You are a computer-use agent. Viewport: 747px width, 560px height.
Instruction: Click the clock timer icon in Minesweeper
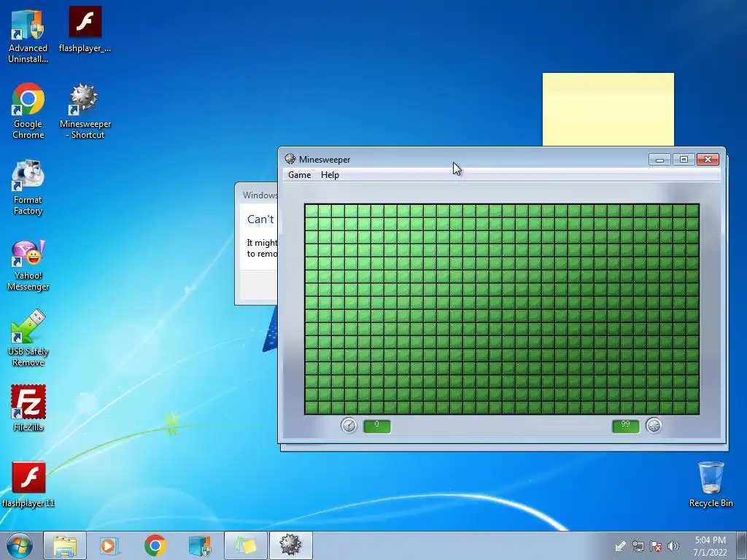tap(349, 425)
